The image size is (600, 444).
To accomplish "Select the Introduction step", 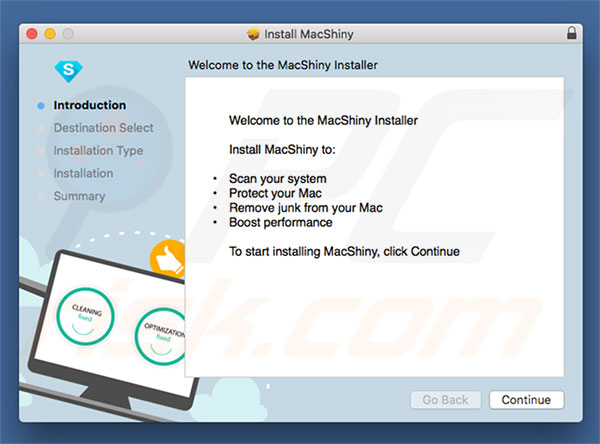I will click(x=90, y=105).
